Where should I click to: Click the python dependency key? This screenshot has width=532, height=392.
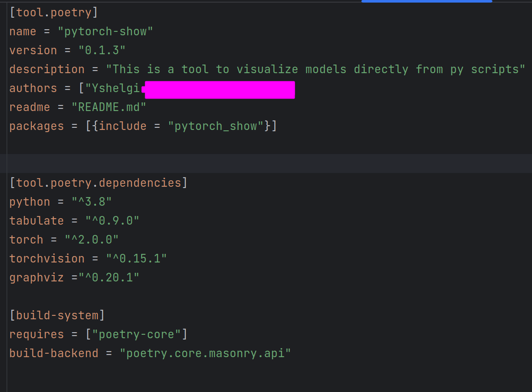click(x=30, y=202)
